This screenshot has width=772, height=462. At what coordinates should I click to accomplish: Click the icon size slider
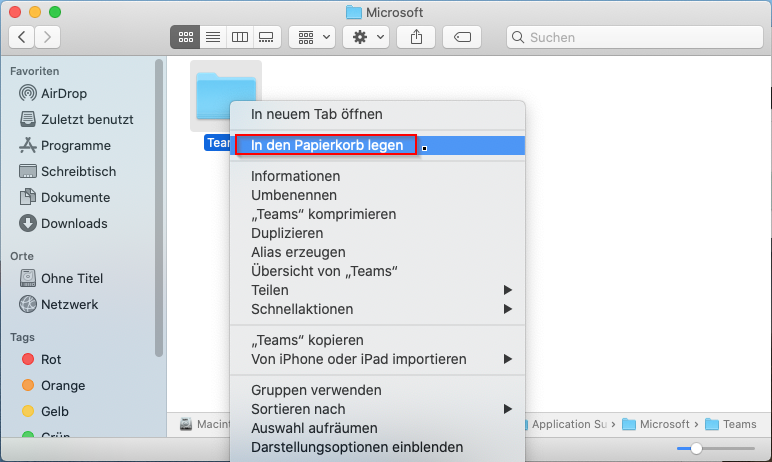coord(715,448)
